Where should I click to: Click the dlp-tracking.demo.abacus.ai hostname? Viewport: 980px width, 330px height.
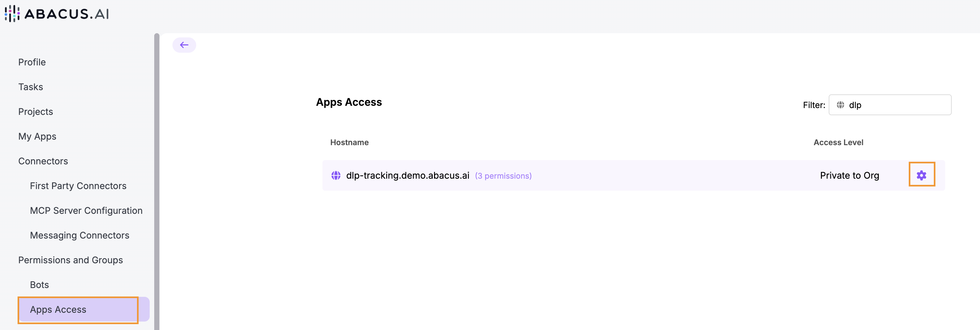tap(408, 175)
